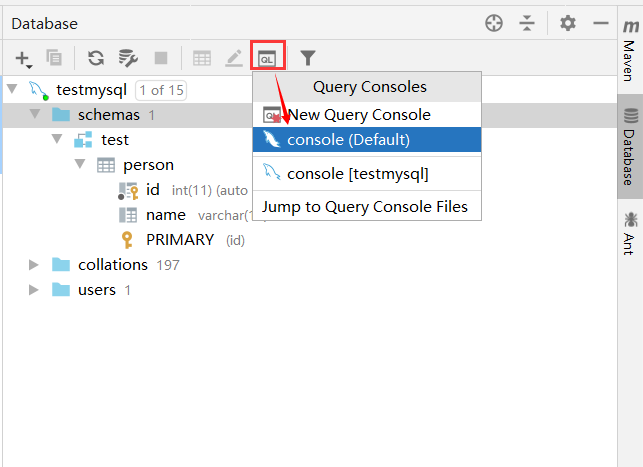643x467 pixels.
Task: Expand the users folder arrow
Action: pos(34,290)
